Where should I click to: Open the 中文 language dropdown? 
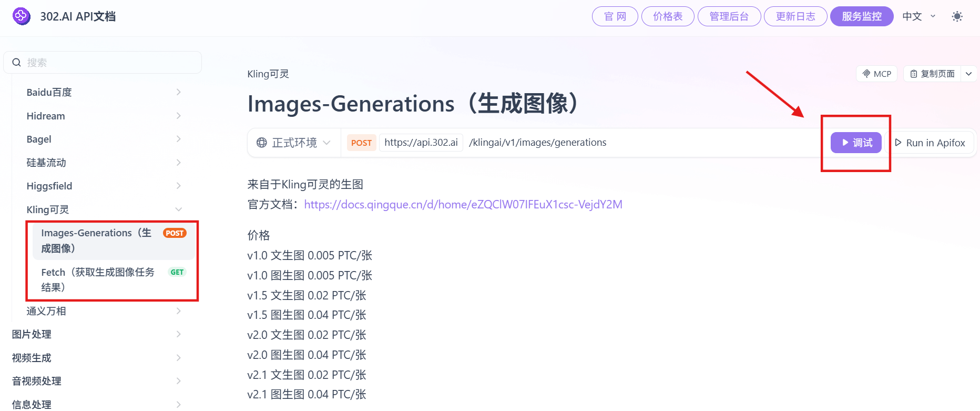[919, 16]
